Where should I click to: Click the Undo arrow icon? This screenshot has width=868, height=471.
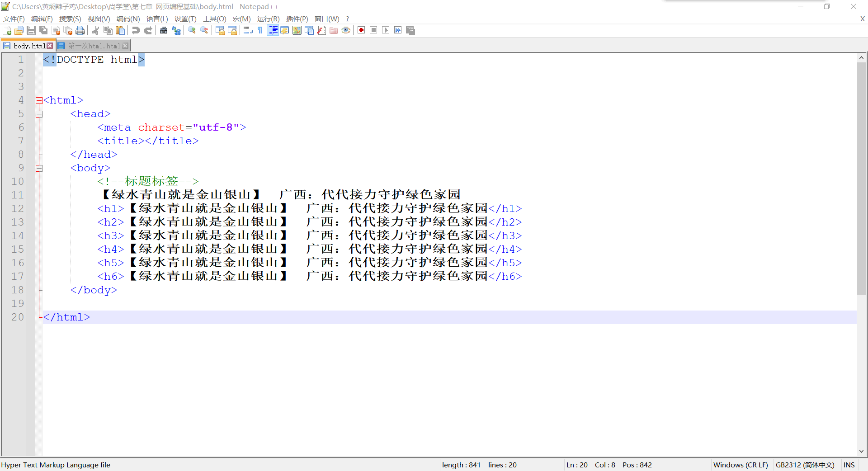[136, 30]
